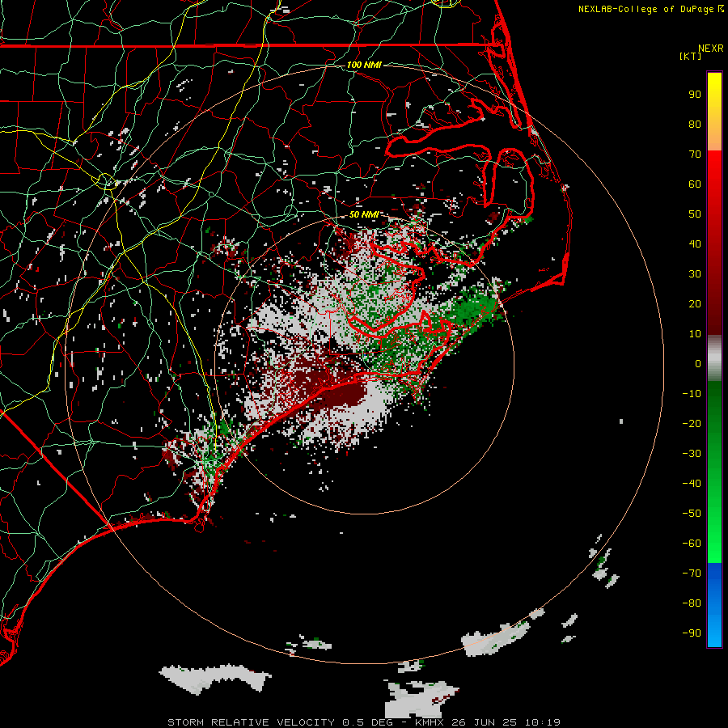Click the -50 value on velocity scale

click(692, 514)
